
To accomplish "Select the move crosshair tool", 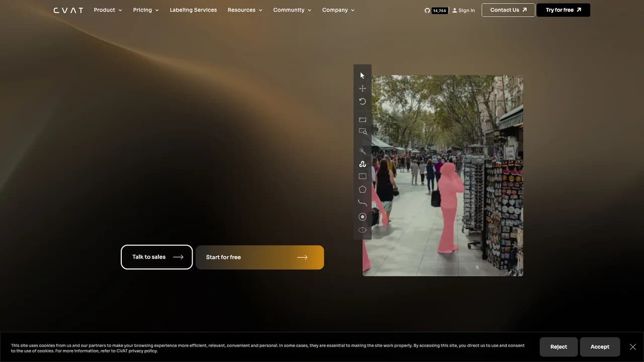I will pyautogui.click(x=362, y=88).
